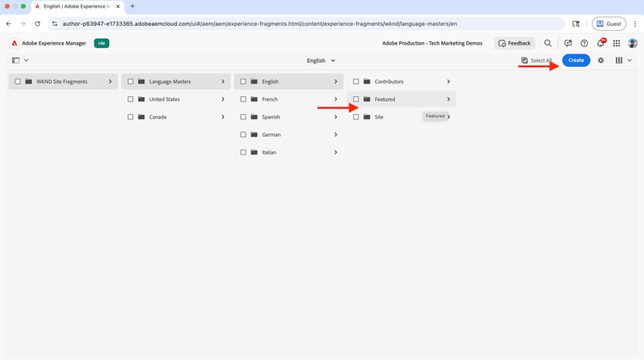Open the help question mark icon

click(584, 43)
